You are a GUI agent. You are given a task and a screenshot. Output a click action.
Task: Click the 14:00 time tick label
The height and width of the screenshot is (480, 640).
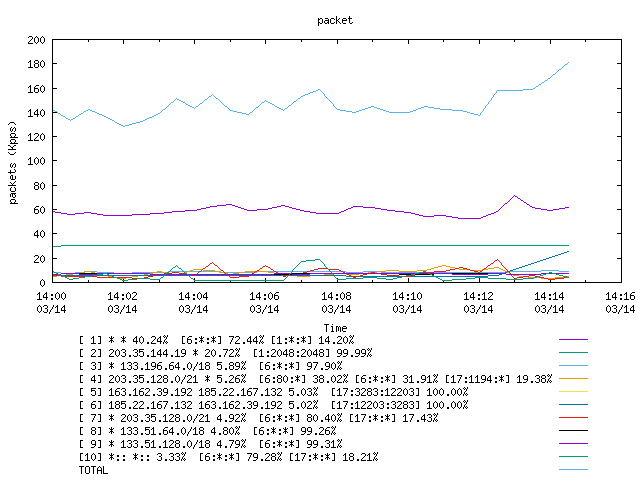point(51,302)
